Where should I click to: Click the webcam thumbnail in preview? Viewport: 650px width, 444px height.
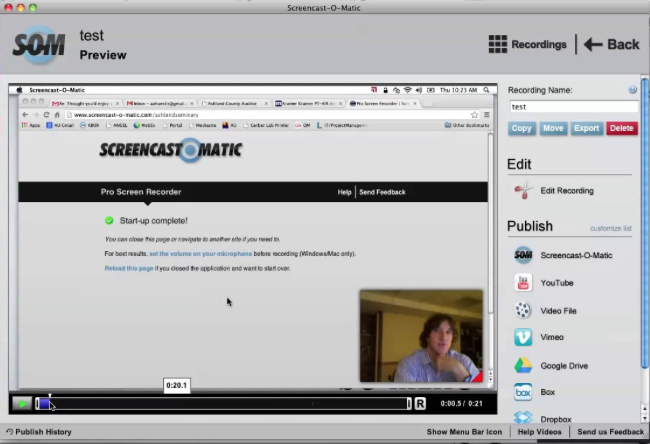pos(421,336)
